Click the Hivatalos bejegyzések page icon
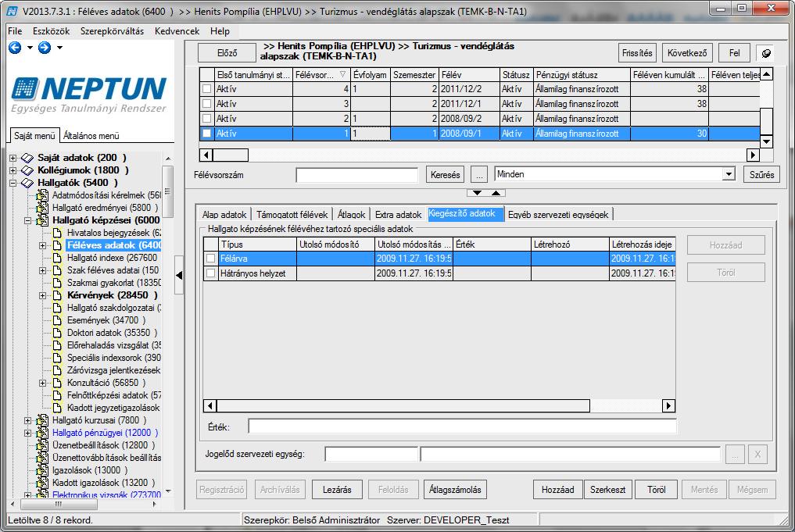The image size is (795, 532). tap(57, 233)
